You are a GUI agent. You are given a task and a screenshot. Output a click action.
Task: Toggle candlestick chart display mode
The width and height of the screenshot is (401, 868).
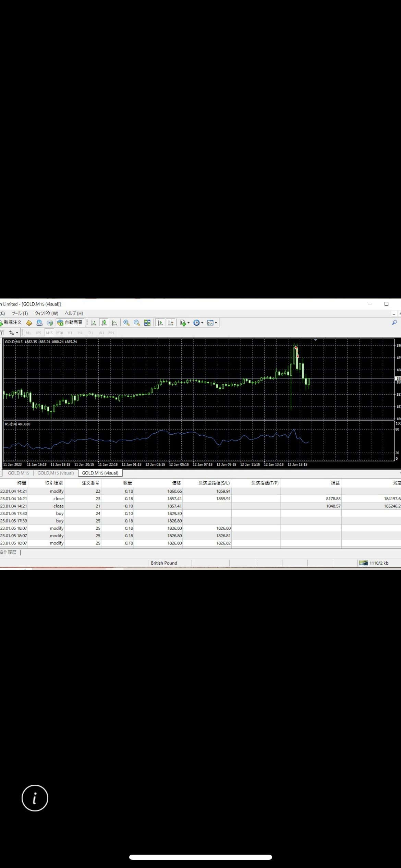[104, 323]
